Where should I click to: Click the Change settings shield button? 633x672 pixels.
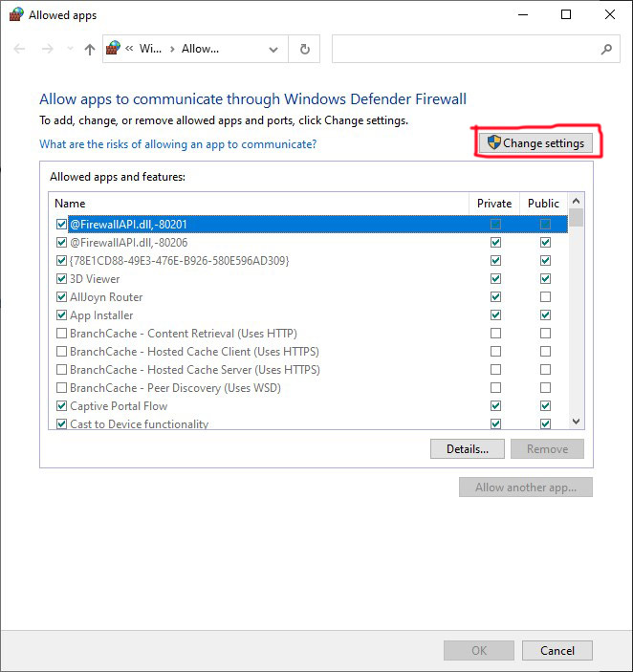[535, 142]
